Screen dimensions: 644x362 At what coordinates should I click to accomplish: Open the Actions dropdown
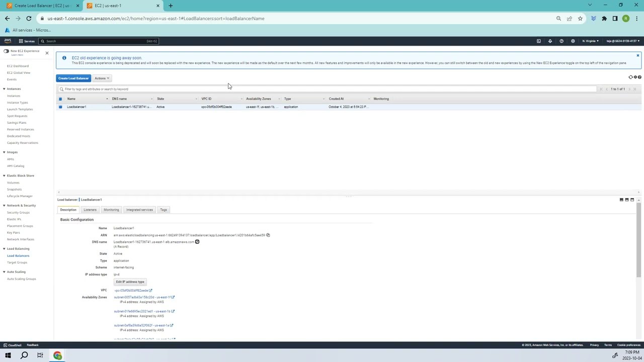coord(102,78)
